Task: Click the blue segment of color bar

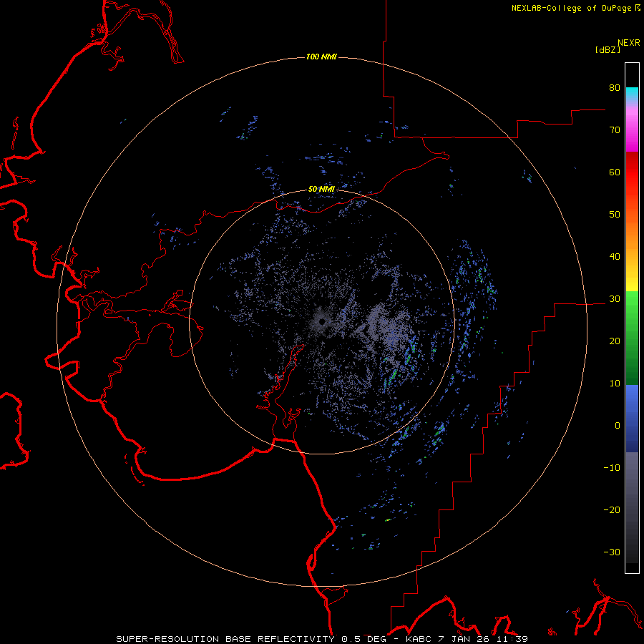Action: pos(632,419)
